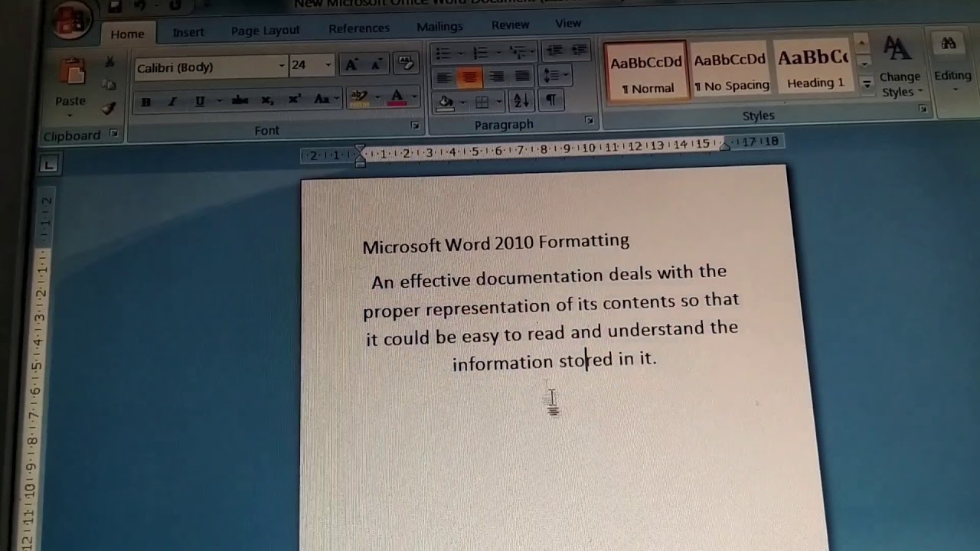Open the View tab

(568, 24)
